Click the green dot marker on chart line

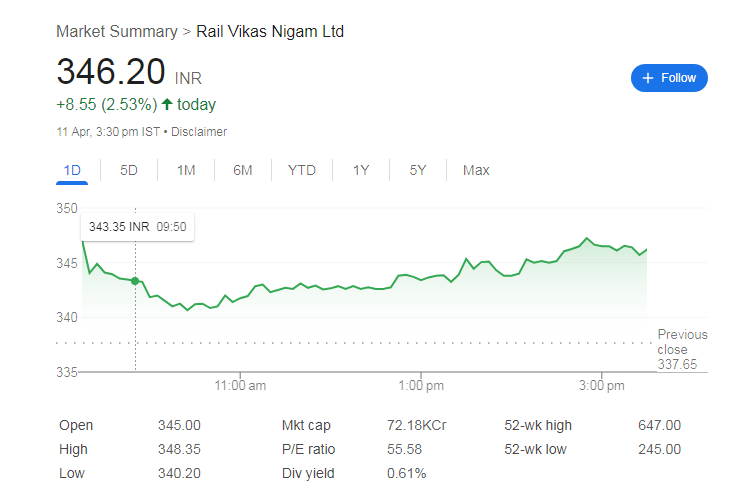point(135,281)
